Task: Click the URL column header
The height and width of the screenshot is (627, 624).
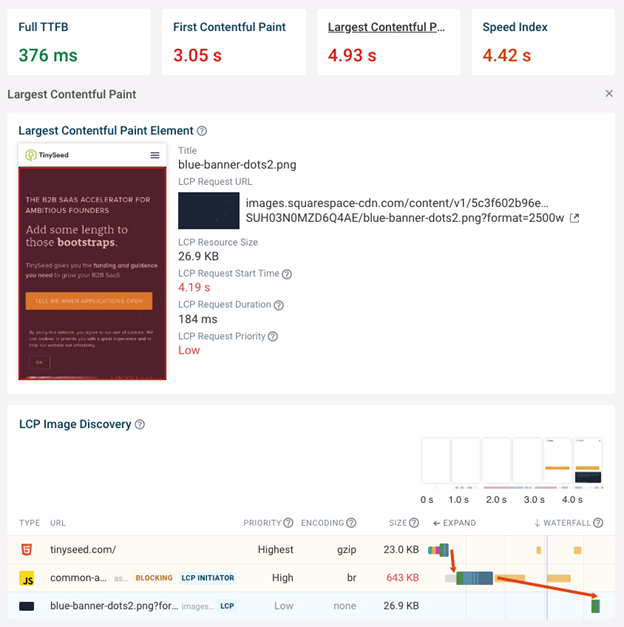Action: (58, 523)
